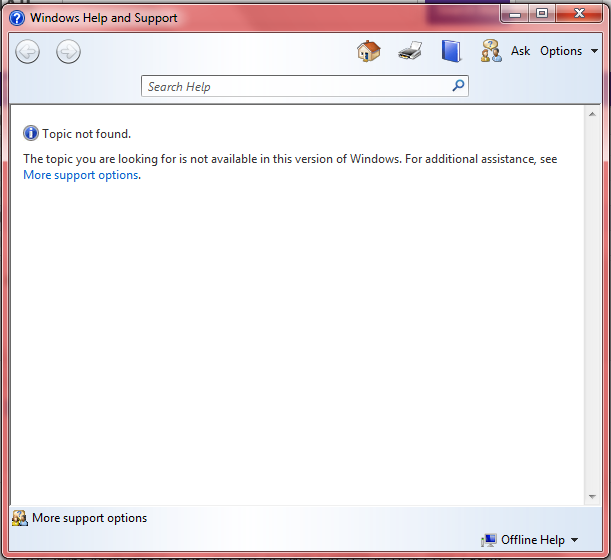This screenshot has width=611, height=560.
Task: Close the Windows Help and Support window
Action: 579,14
